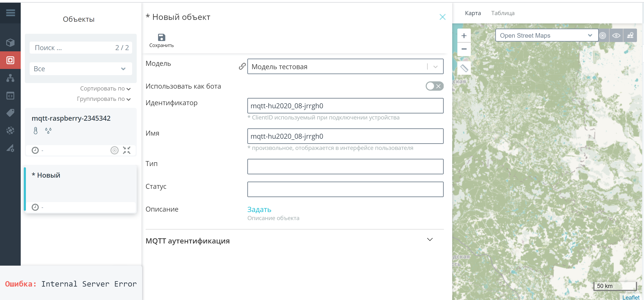Switch to the Карта tab

472,13
